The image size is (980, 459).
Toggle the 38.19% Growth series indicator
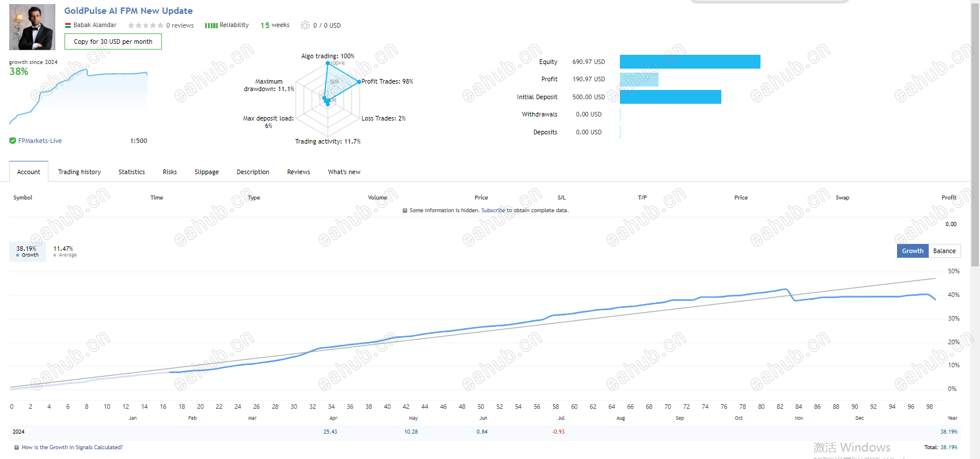point(28,251)
